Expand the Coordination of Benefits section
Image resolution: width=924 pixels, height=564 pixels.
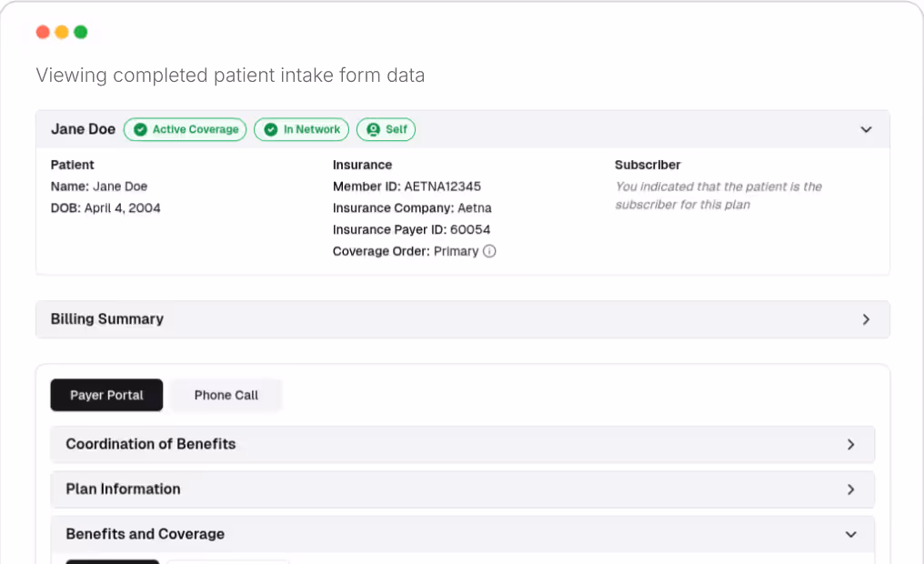[462, 444]
